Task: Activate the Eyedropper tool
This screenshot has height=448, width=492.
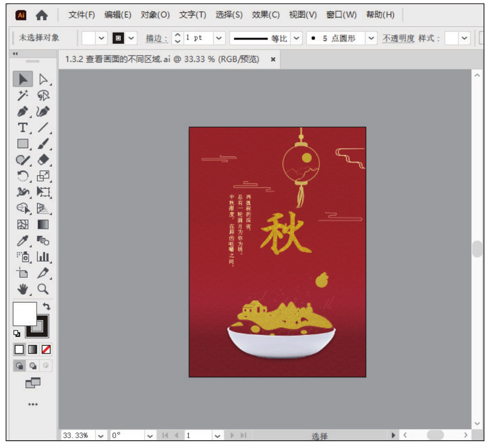Action: click(23, 241)
